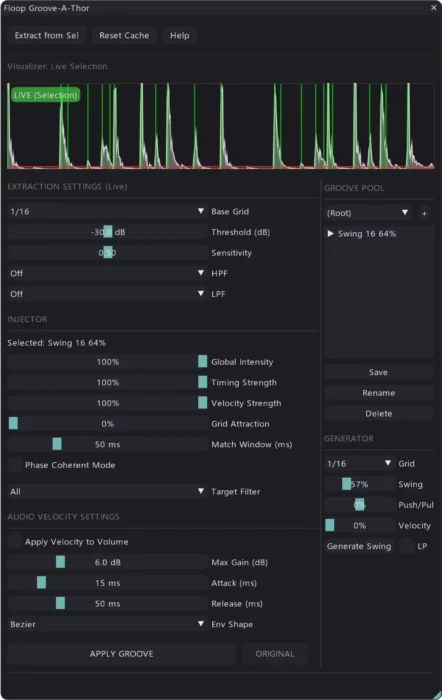Click the Visualizer: Live Selection label

click(57, 66)
